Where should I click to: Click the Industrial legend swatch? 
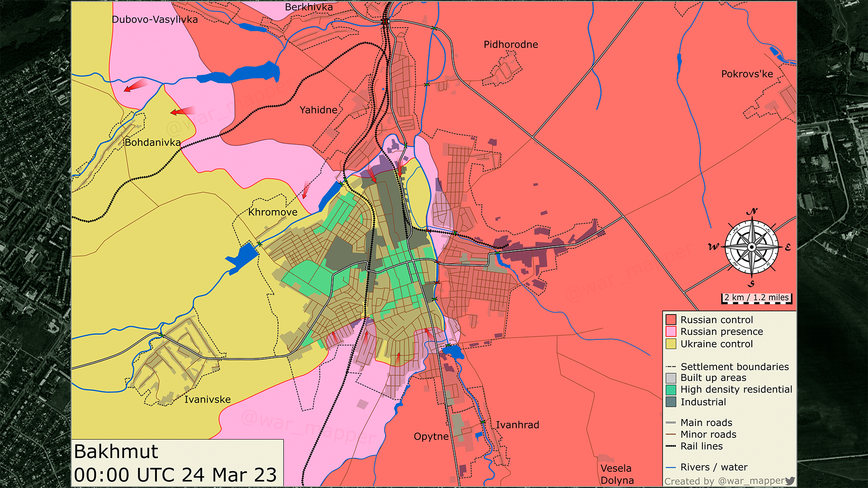coord(671,402)
